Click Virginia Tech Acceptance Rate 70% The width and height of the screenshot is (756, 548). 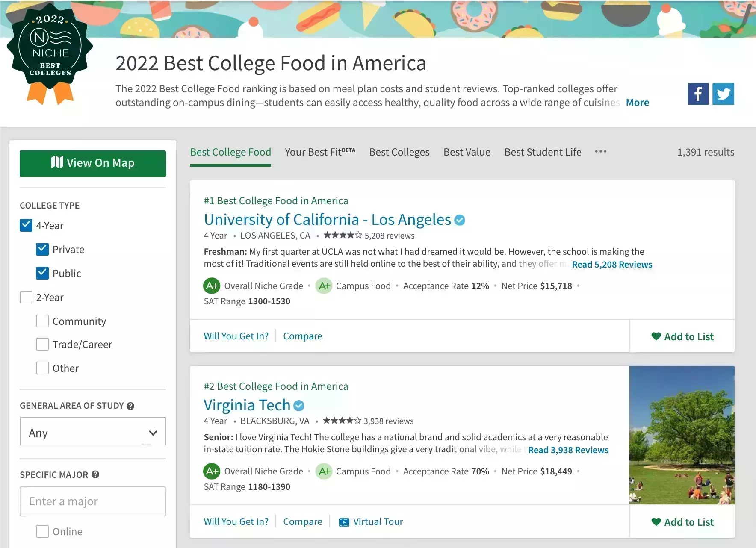446,471
